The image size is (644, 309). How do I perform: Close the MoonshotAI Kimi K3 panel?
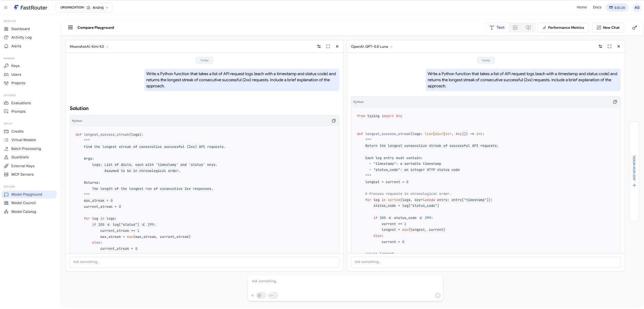coord(337,46)
